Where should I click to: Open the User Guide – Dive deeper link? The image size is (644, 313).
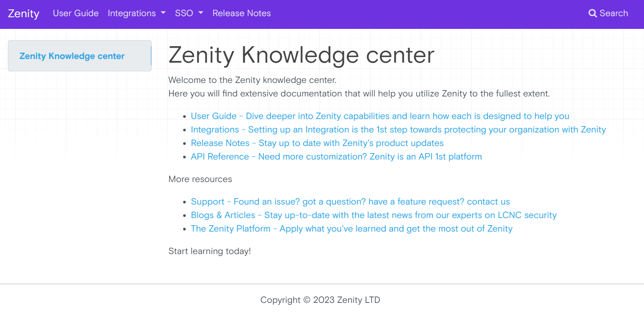pos(380,116)
